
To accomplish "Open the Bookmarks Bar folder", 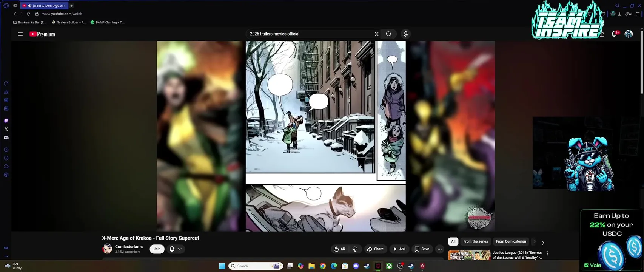I will (29, 22).
